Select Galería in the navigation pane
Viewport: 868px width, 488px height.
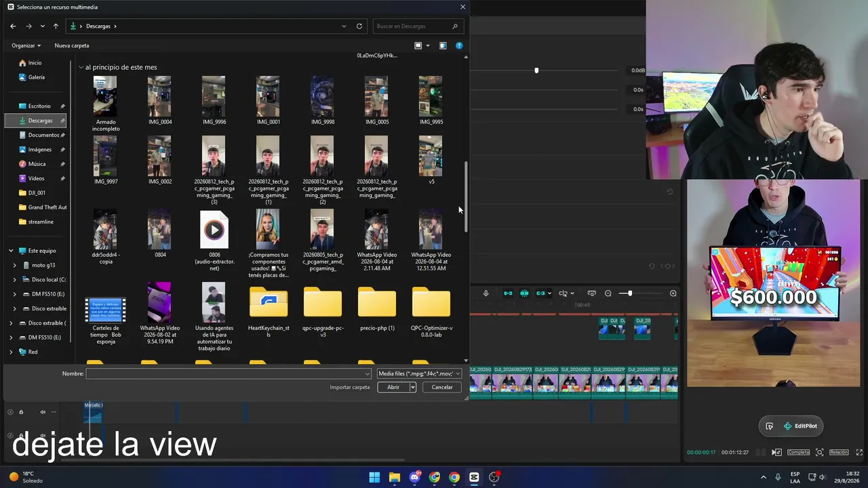click(35, 77)
